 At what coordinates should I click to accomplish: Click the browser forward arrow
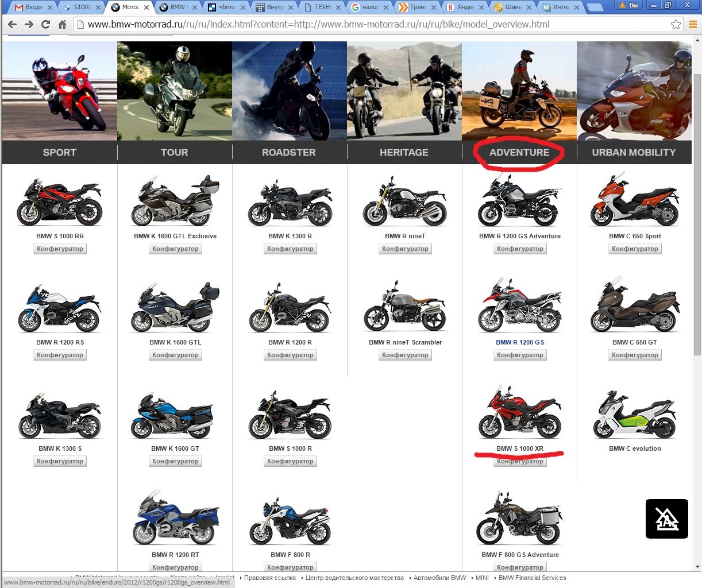[29, 25]
